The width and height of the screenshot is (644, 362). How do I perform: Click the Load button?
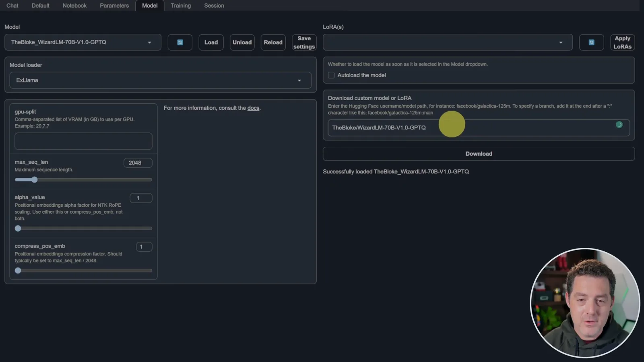211,42
